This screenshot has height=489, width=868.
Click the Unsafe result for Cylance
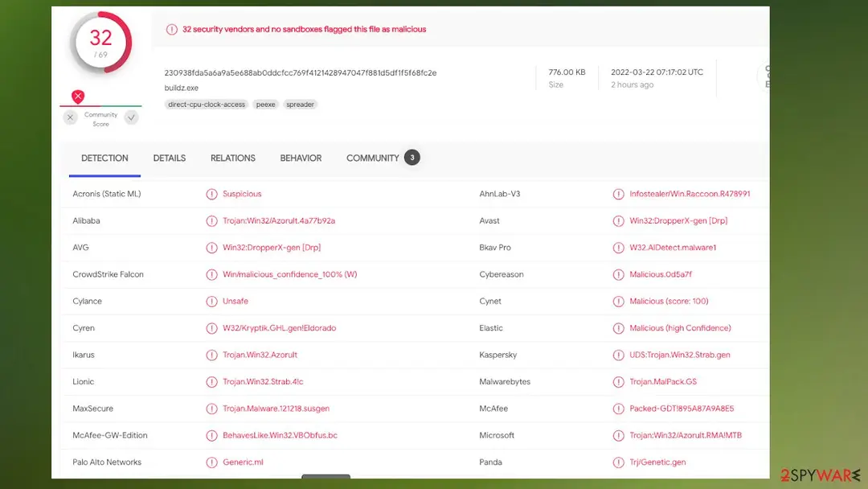click(235, 302)
